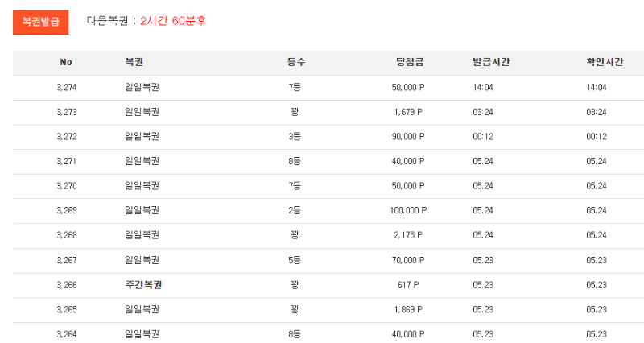Viewport: 644px width, 343px height.
Task: Click 50,000 P in row 3,274
Action: coord(408,87)
